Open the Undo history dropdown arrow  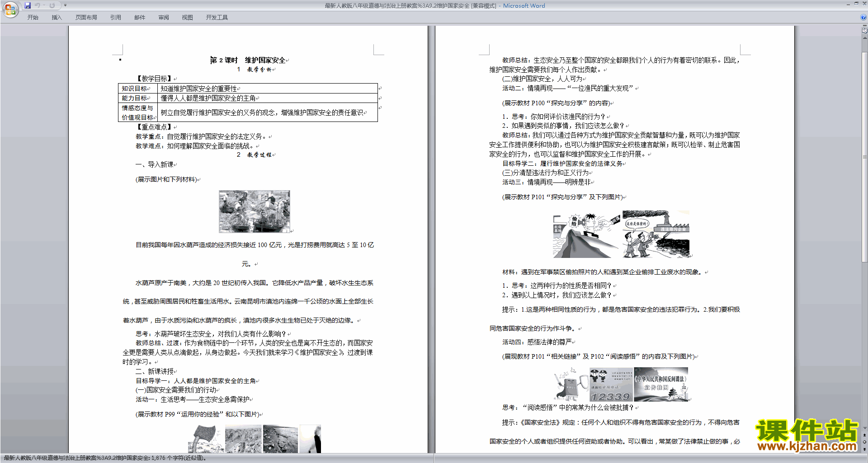pyautogui.click(x=44, y=5)
